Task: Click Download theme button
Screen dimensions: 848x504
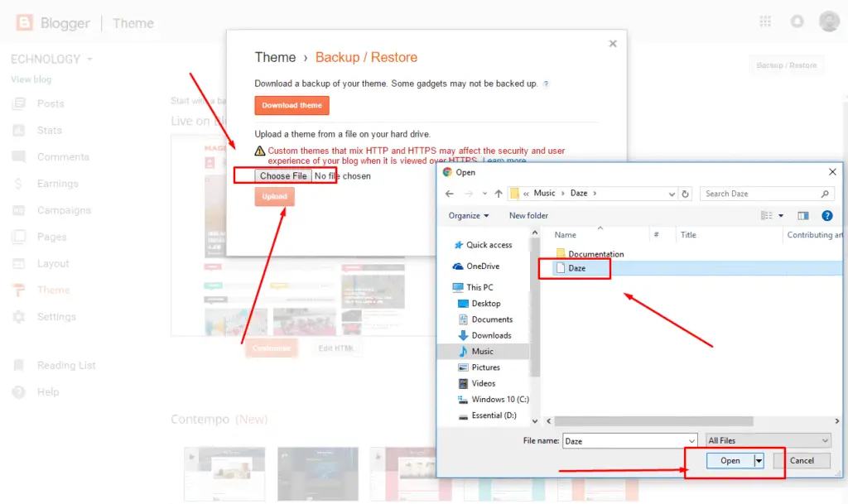Action: 292,105
